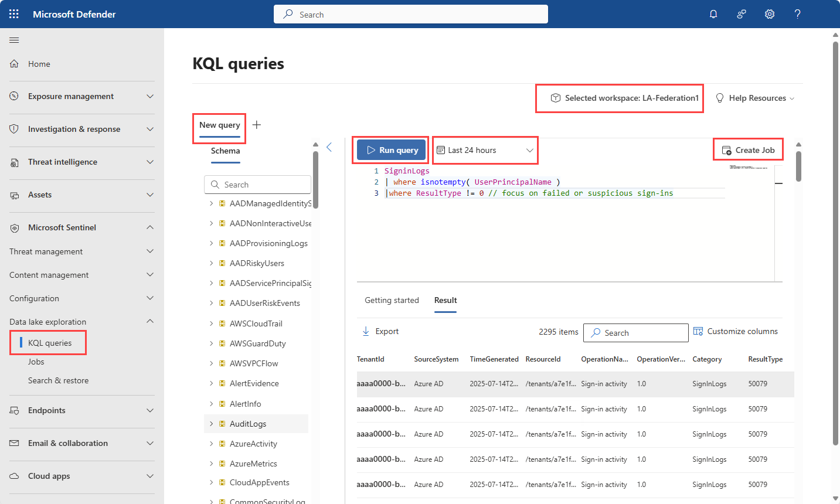Click the Microsoft Sentinel shield icon
The image size is (840, 504).
(14, 228)
